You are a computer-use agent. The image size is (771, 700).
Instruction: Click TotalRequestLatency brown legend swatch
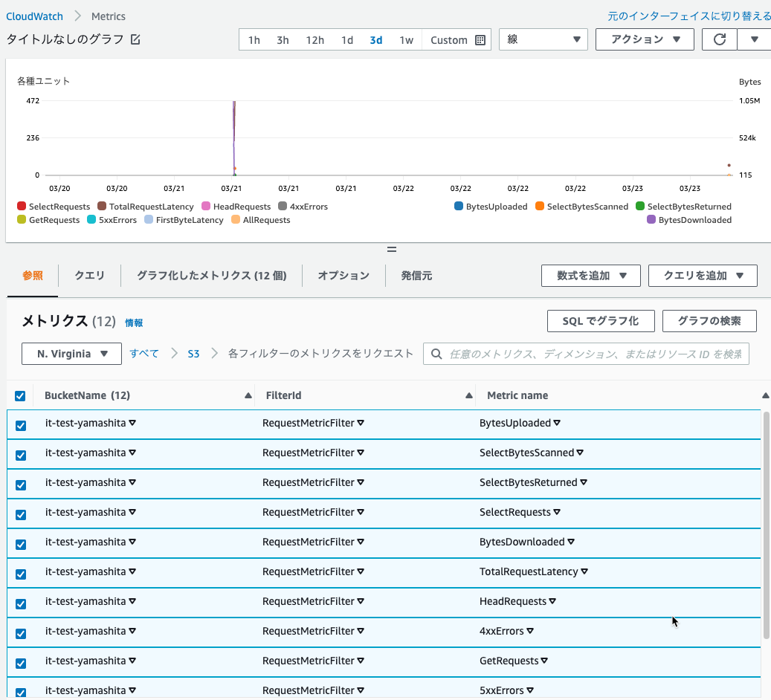102,206
